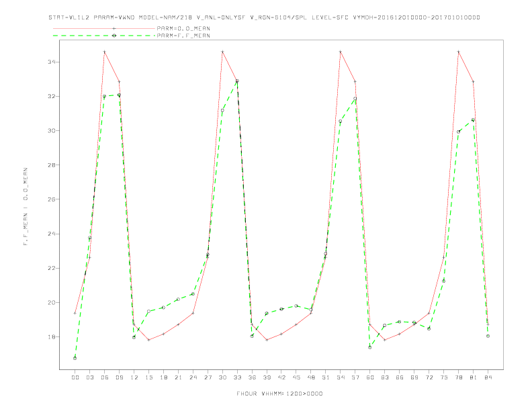
Task: Click x-axis tick label 09
Action: (119, 377)
